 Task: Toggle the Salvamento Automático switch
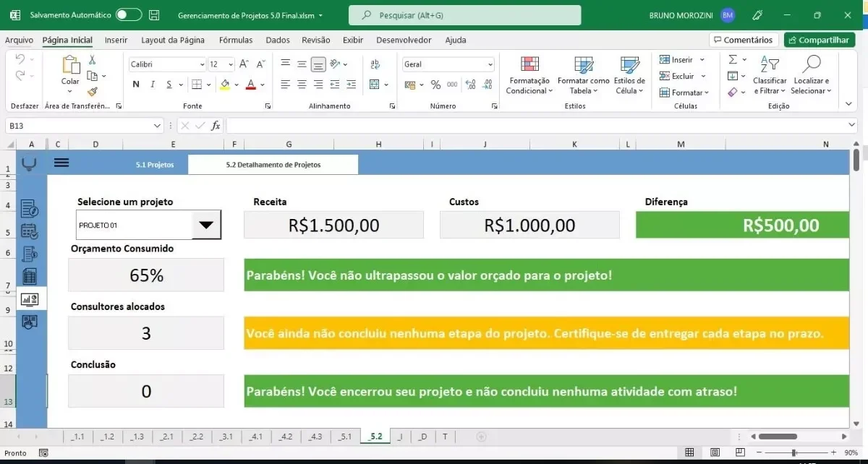coord(129,14)
